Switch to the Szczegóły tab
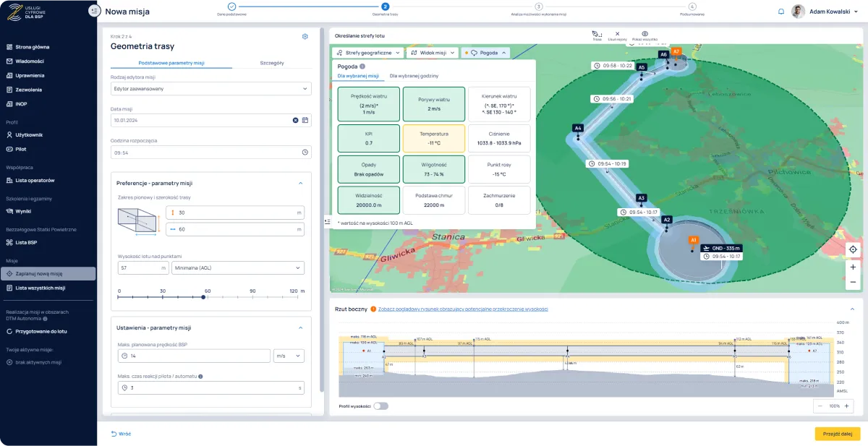Screen dimensions: 868x446 272,63
